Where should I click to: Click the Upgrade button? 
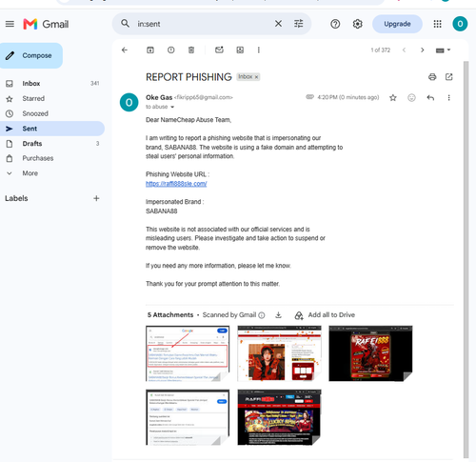point(397,24)
